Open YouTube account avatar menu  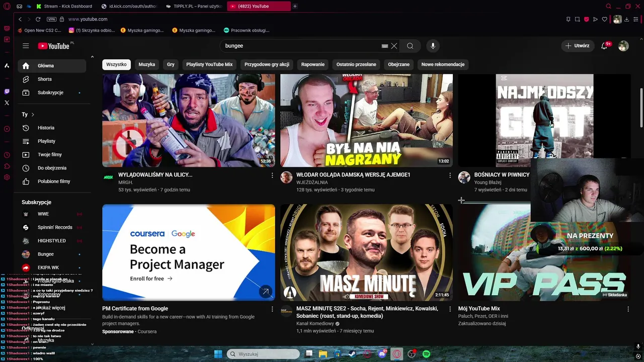click(x=623, y=46)
